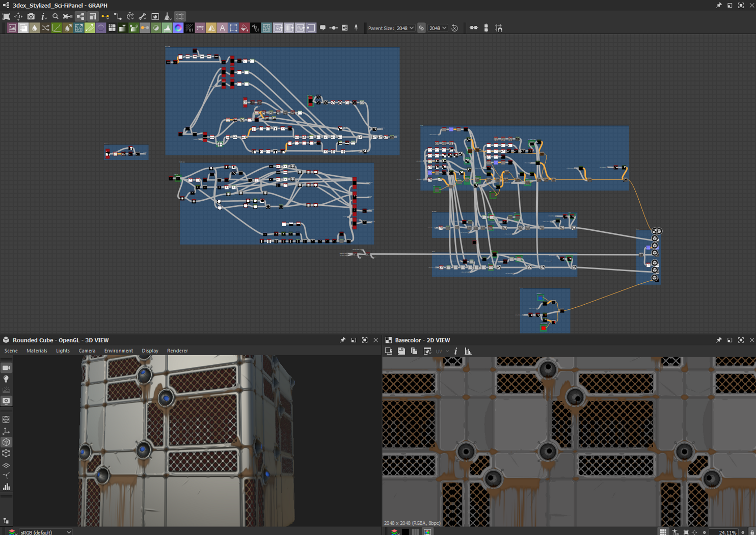Viewport: 756px width, 535px height.
Task: Click the magnifier search icon in graph toolbar
Action: [56, 16]
